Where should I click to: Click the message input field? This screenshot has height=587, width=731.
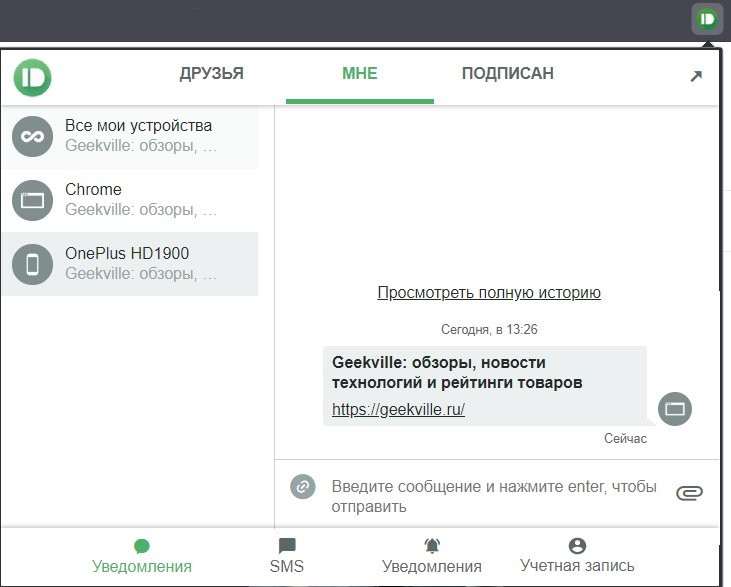495,496
